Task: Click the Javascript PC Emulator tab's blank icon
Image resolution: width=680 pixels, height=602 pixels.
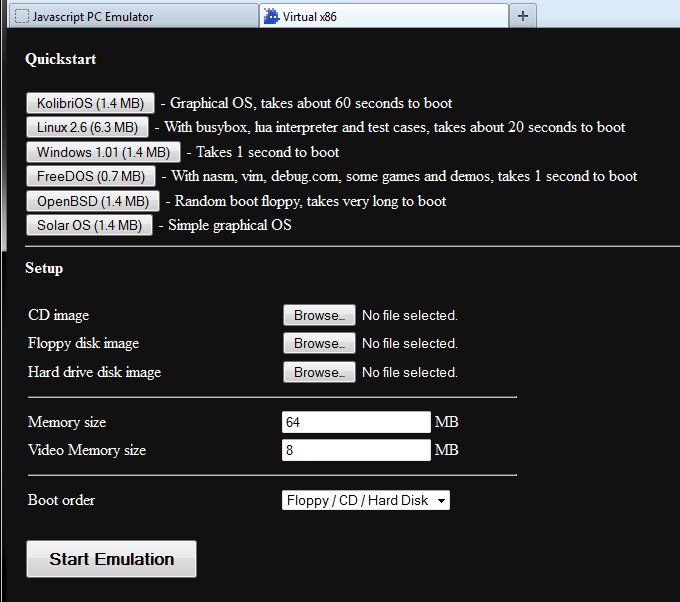Action: [21, 16]
